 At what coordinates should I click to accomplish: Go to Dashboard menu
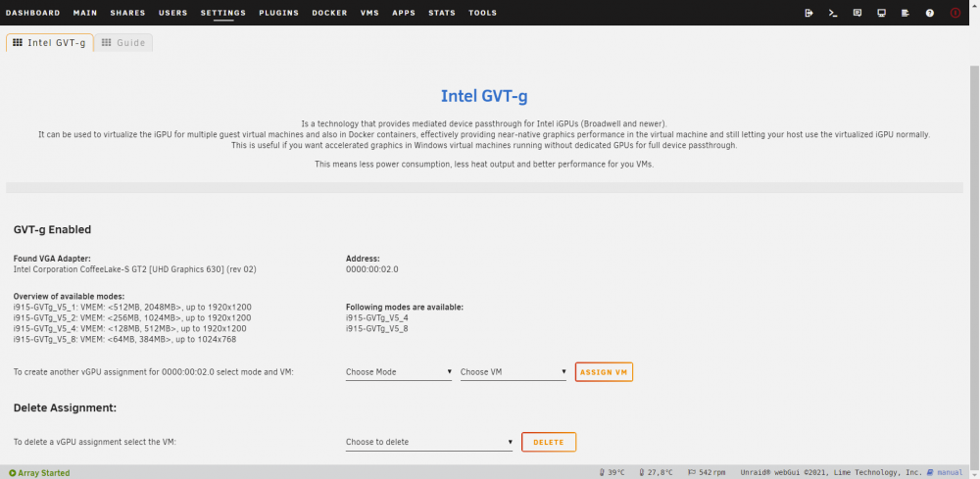point(32,13)
